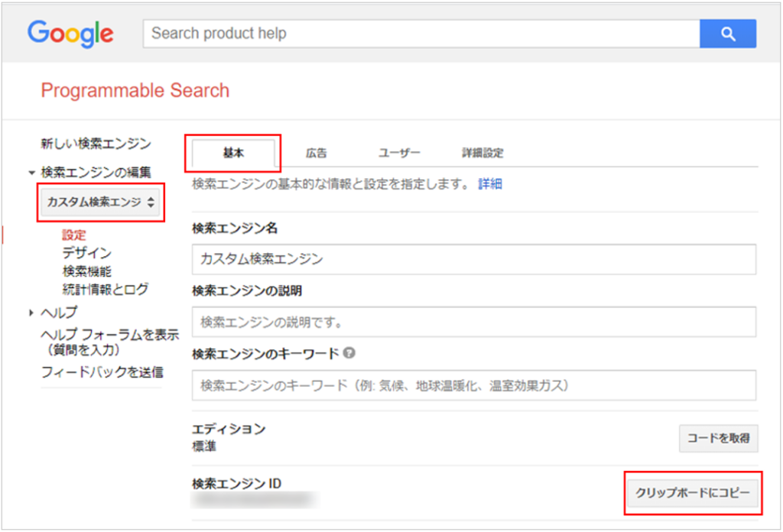Select 設定 in the sidebar
The width and height of the screenshot is (783, 532).
point(74,235)
